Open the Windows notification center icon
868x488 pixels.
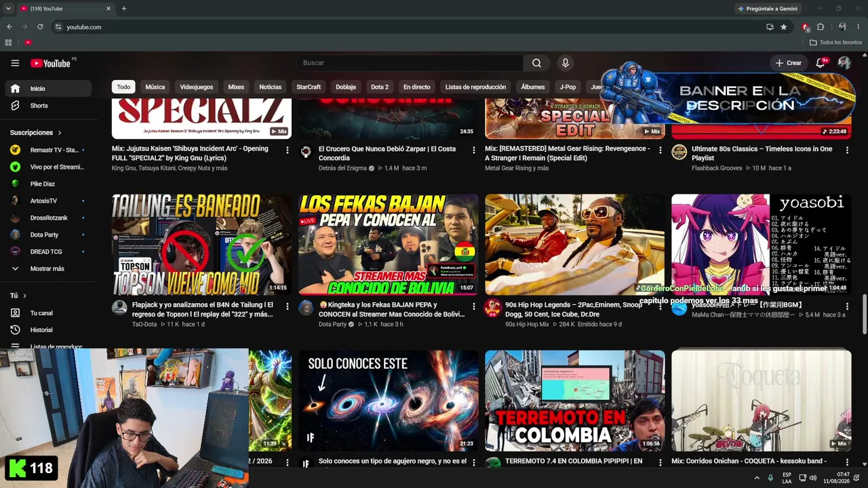coord(857,478)
